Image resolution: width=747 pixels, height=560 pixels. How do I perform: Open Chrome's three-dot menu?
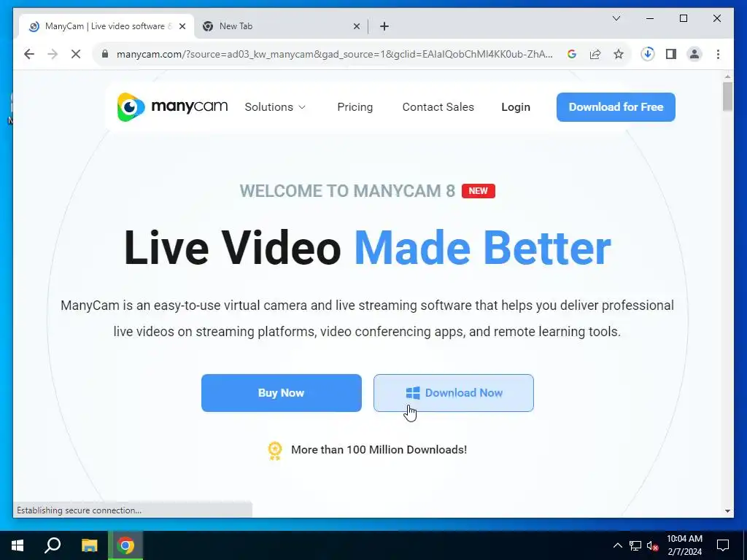coord(718,54)
